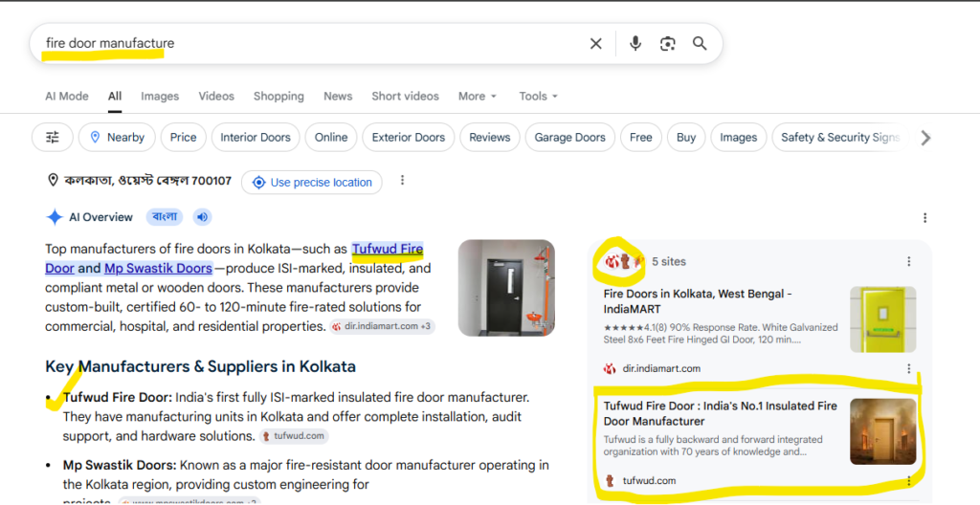This screenshot has height=505, width=980.
Task: Open the 5 sites panel options menu
Action: (x=909, y=261)
